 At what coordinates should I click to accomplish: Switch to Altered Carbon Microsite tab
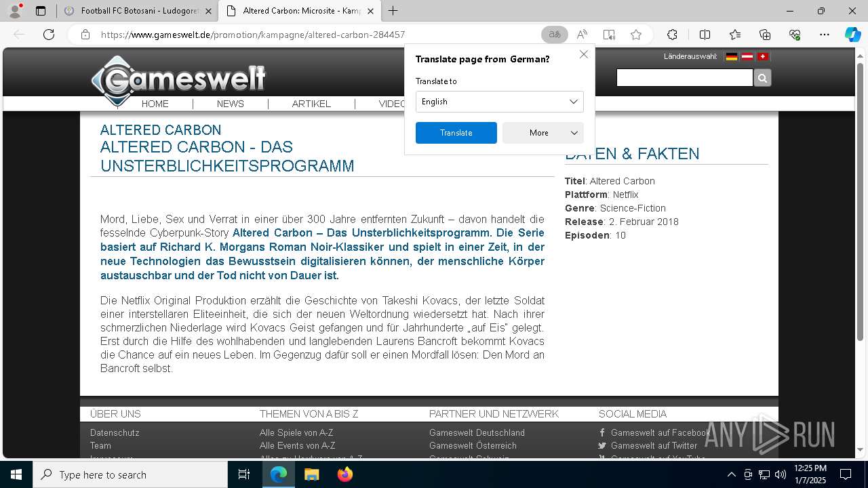coord(301,11)
